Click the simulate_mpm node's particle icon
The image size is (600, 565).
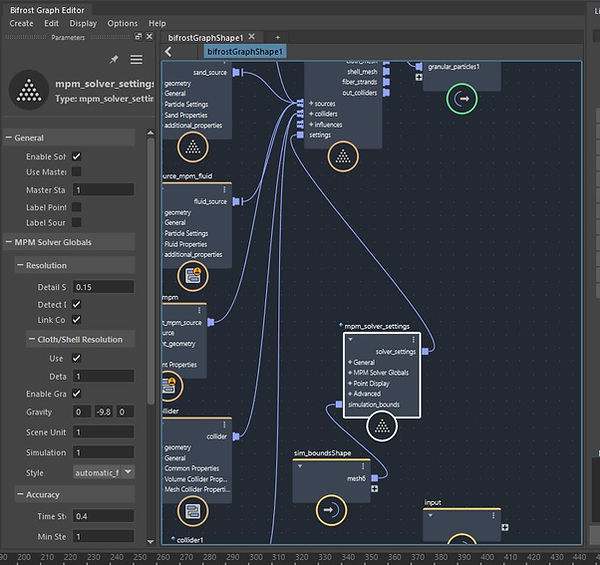click(343, 156)
